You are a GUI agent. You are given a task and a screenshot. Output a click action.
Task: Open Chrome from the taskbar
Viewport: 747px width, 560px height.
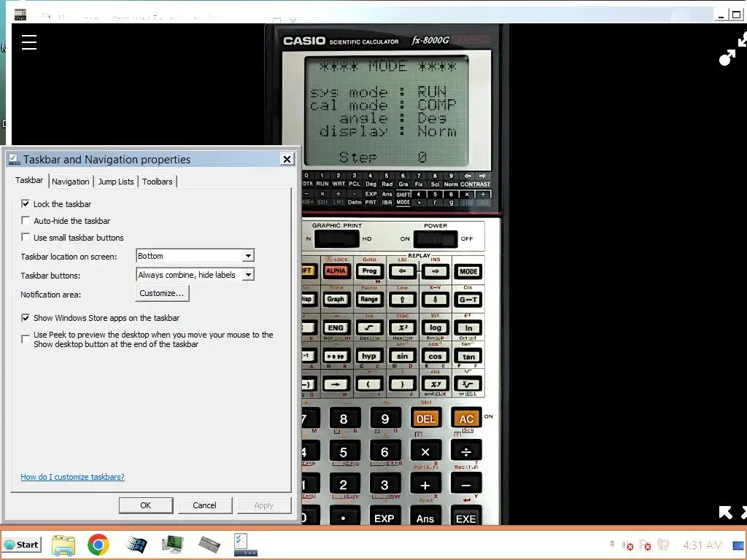(98, 544)
